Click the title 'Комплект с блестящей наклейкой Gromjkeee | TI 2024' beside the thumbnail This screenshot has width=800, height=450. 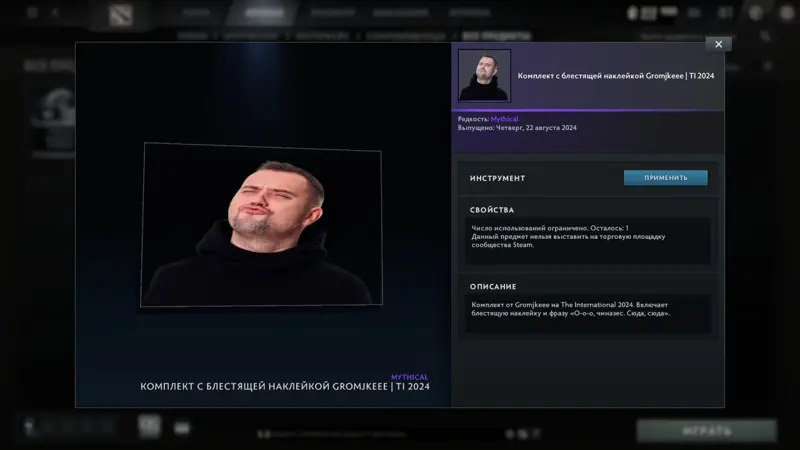click(x=616, y=76)
